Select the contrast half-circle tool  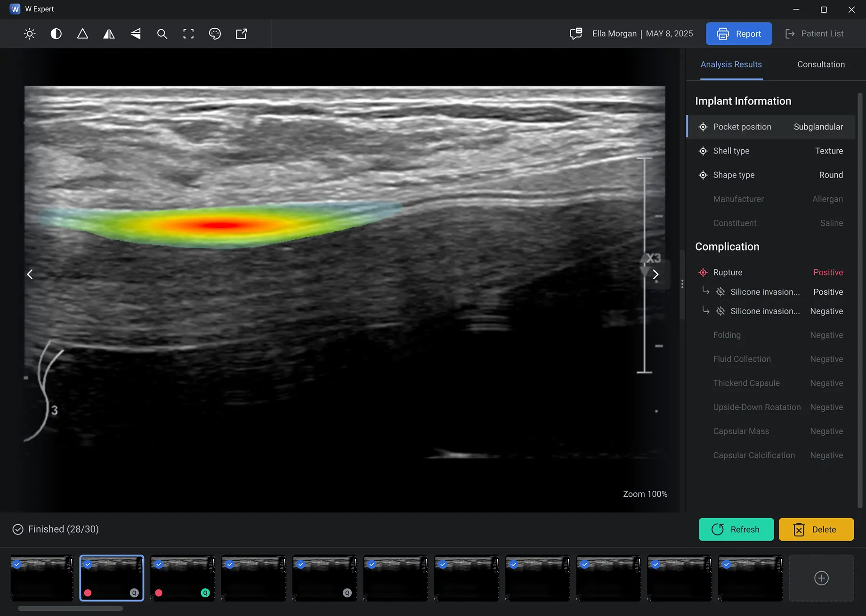tap(56, 34)
